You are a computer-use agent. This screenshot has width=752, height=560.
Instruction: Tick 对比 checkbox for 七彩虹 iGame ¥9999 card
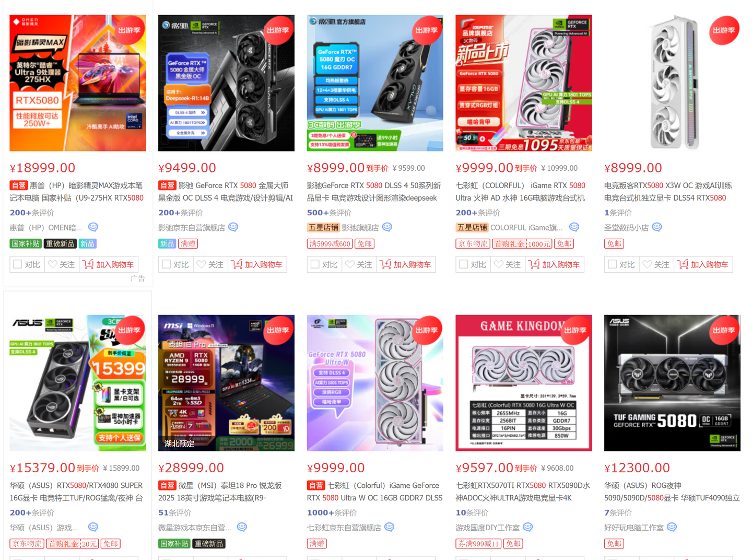click(x=464, y=264)
